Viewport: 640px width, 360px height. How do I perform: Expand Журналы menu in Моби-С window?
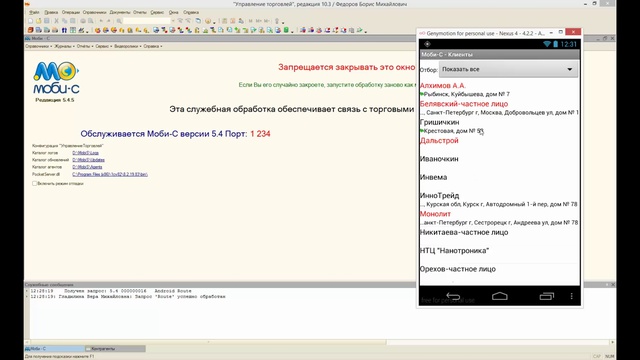pyautogui.click(x=63, y=46)
